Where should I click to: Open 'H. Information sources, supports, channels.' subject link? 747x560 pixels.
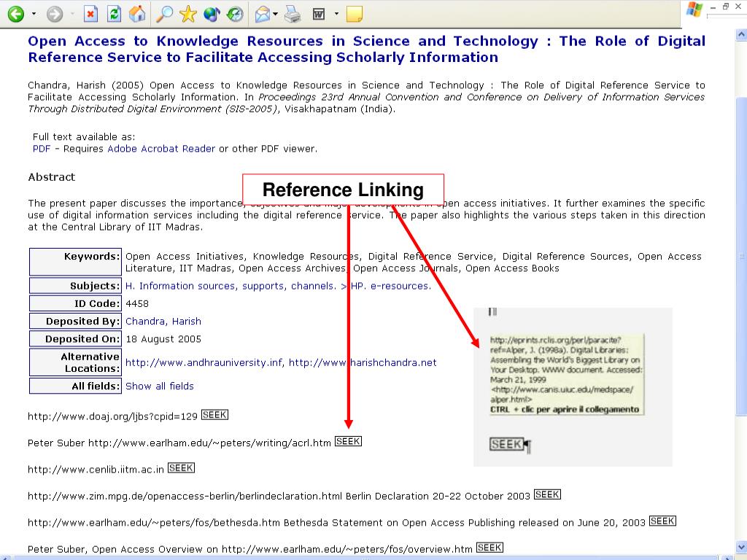[x=231, y=286]
